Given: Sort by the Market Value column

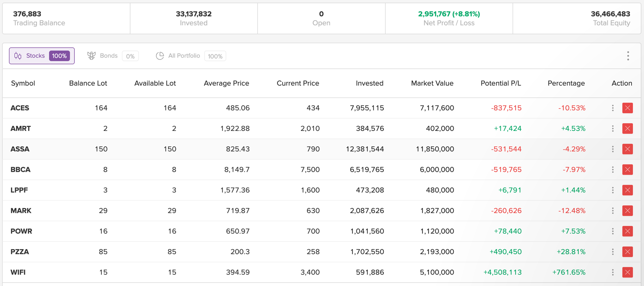Looking at the screenshot, I should pyautogui.click(x=432, y=83).
